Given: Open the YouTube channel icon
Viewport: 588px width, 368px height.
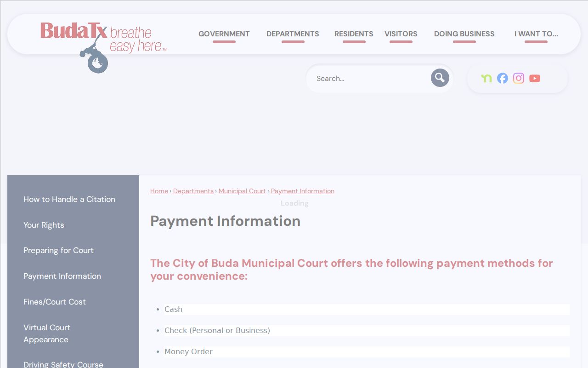Looking at the screenshot, I should 535,78.
